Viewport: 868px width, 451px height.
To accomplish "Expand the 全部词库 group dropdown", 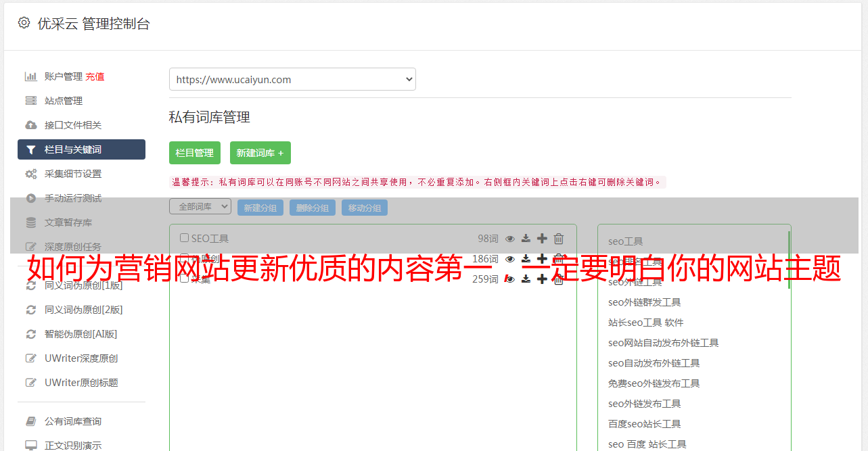I will [200, 207].
